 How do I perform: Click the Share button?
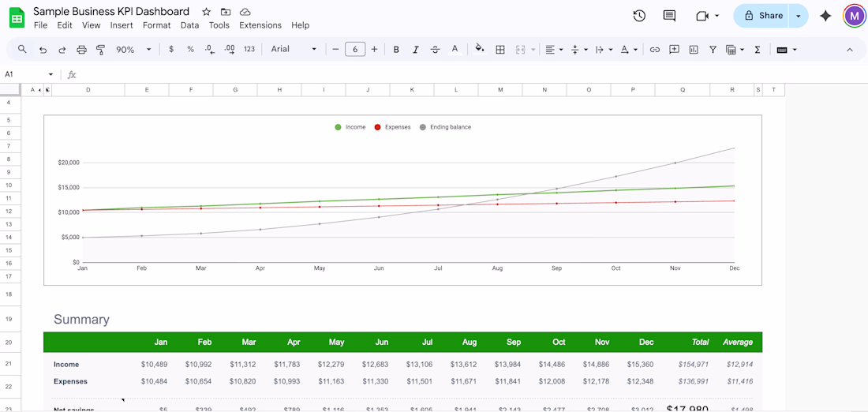[762, 16]
